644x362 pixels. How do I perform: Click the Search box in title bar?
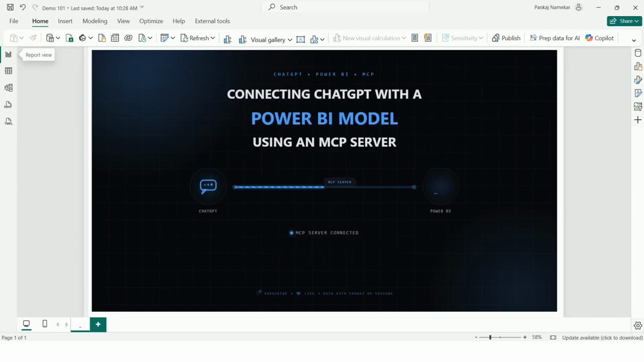tap(345, 7)
